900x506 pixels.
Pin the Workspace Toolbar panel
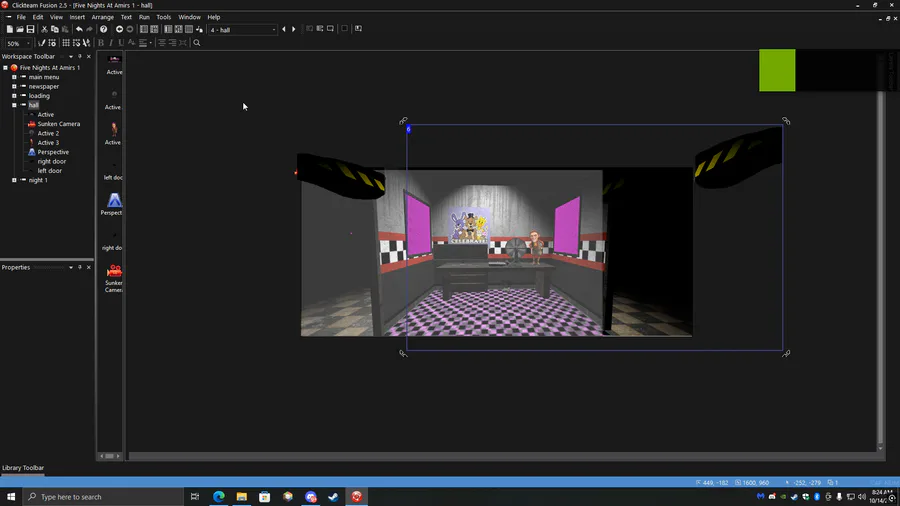click(80, 57)
